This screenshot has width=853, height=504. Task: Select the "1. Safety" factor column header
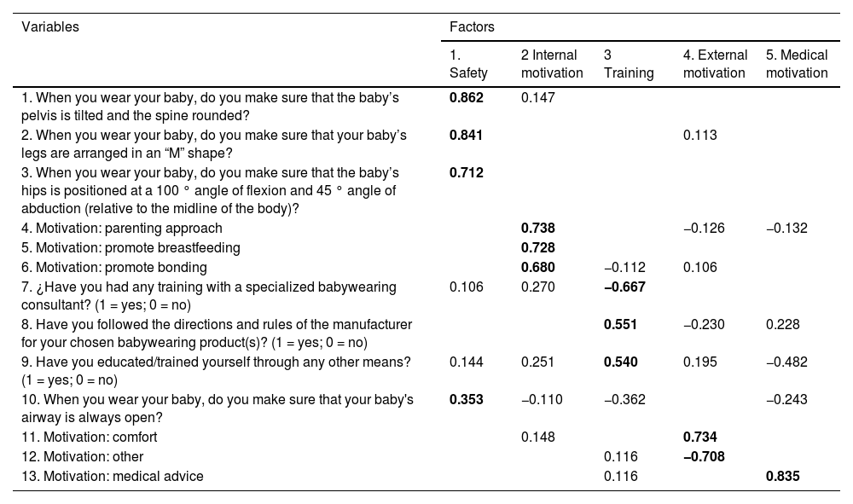[x=468, y=64]
